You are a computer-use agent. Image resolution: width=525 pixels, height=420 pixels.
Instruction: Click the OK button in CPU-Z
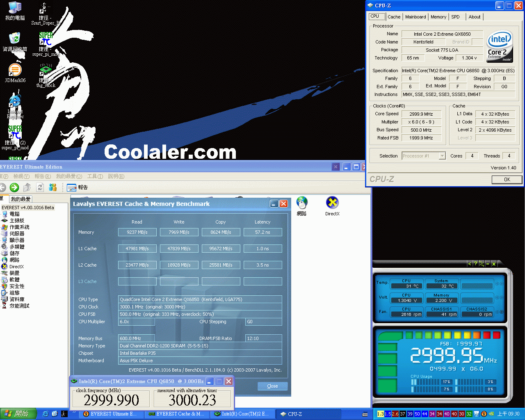pos(507,179)
